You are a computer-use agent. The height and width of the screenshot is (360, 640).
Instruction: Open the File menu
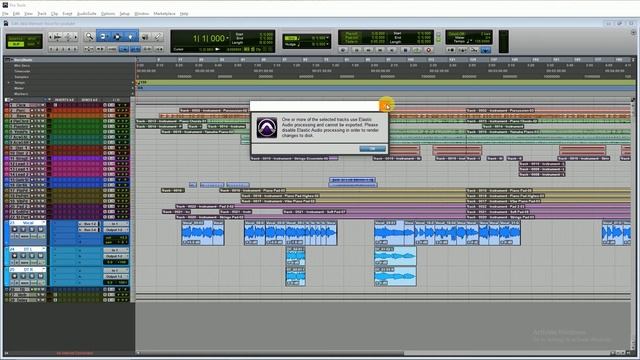click(5, 13)
